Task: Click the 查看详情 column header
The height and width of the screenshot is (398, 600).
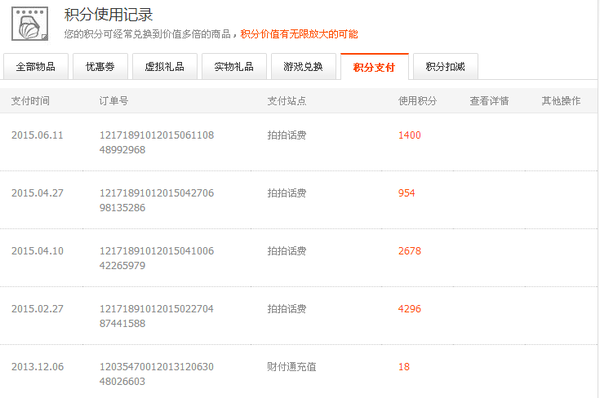Action: click(489, 101)
